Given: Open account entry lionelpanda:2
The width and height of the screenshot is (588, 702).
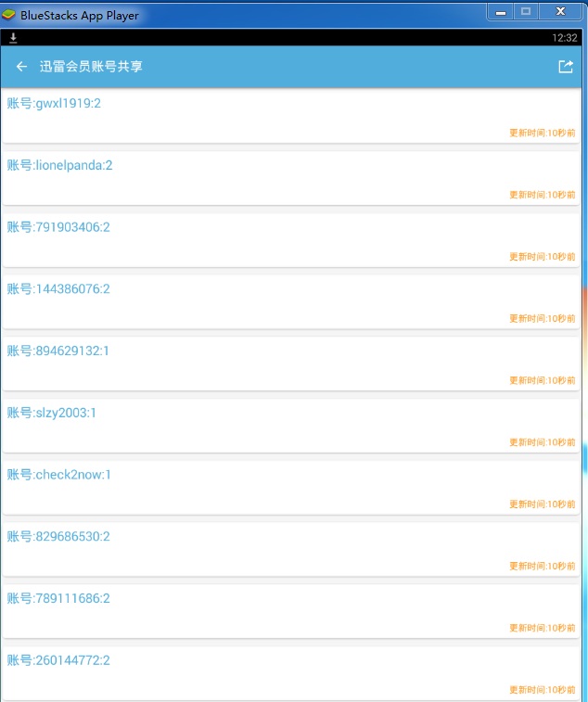Looking at the screenshot, I should click(291, 178).
